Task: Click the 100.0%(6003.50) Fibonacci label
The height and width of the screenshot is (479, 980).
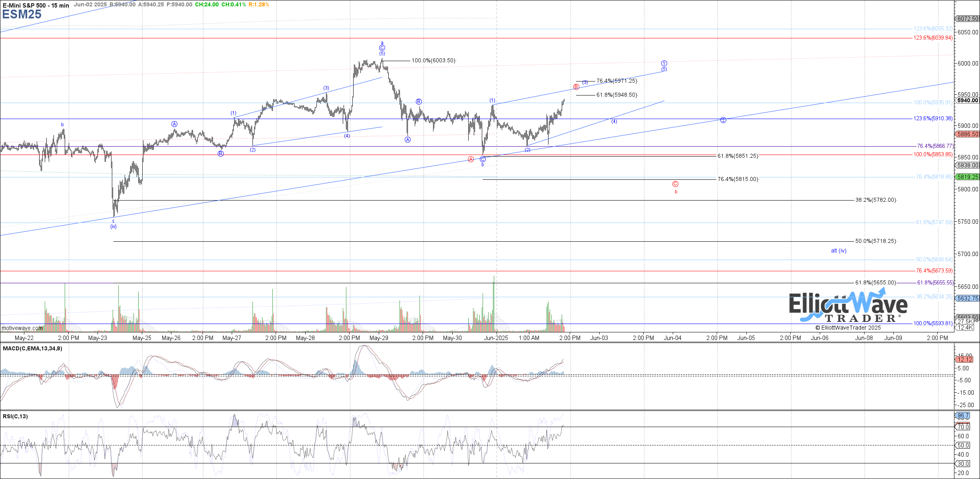Action: tap(434, 61)
